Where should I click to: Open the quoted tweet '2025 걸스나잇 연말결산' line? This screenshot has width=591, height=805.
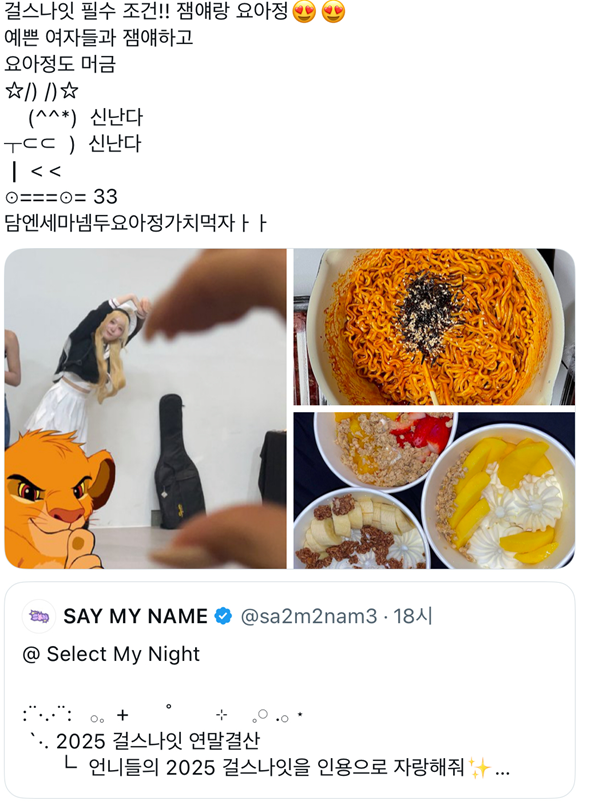tap(158, 741)
